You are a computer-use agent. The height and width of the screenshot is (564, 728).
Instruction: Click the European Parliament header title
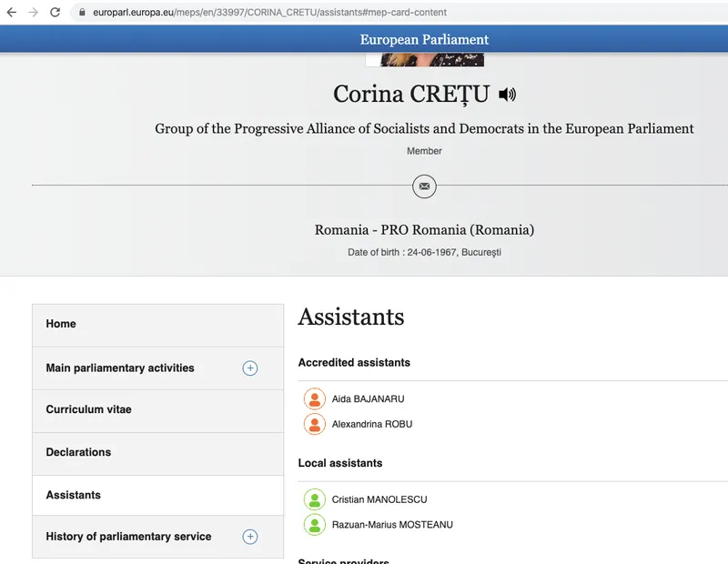pos(424,39)
